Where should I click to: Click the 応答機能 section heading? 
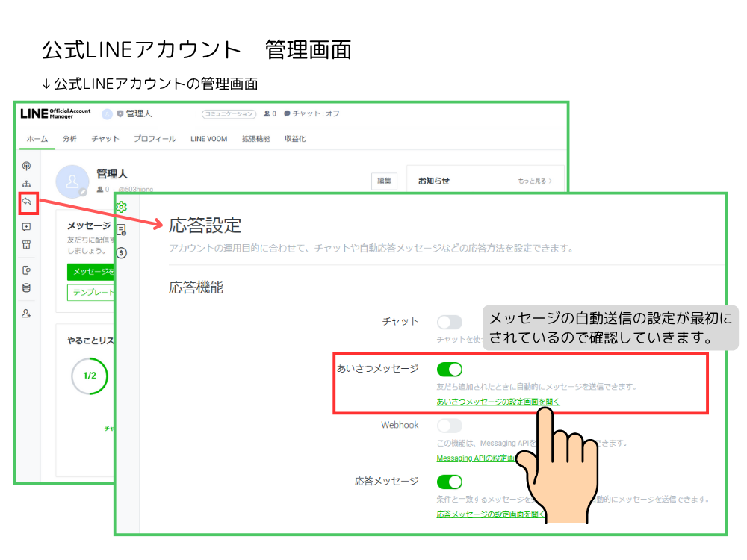(196, 287)
